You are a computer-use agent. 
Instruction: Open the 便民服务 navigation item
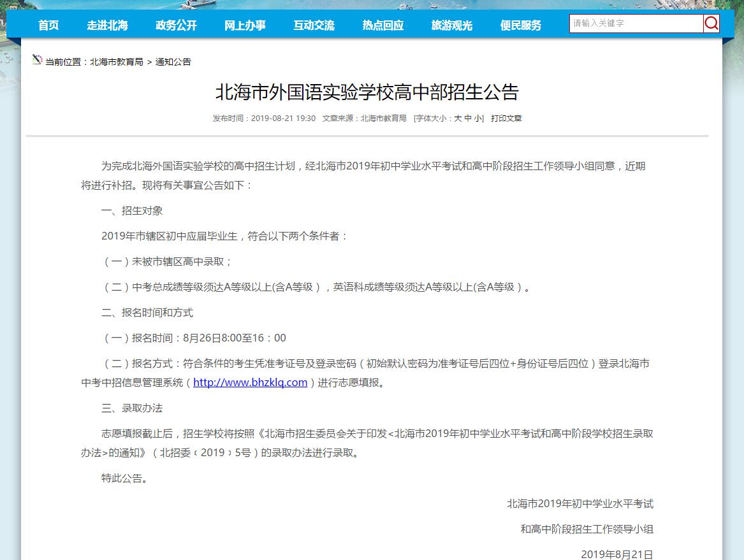[x=520, y=25]
